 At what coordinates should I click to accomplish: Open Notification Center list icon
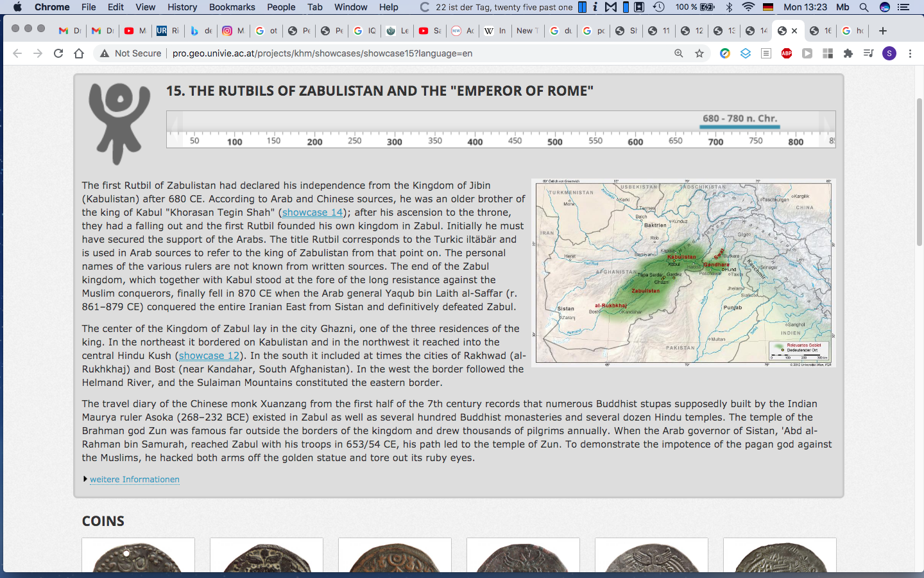tap(905, 7)
